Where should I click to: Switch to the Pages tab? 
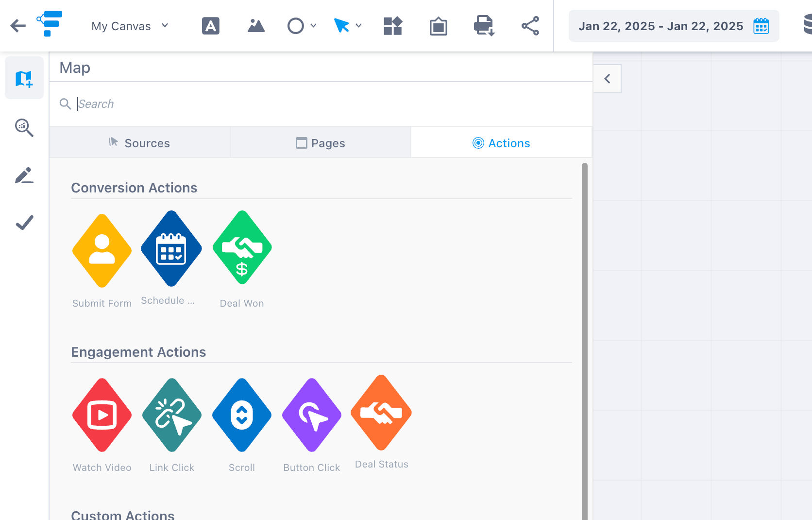click(x=321, y=143)
